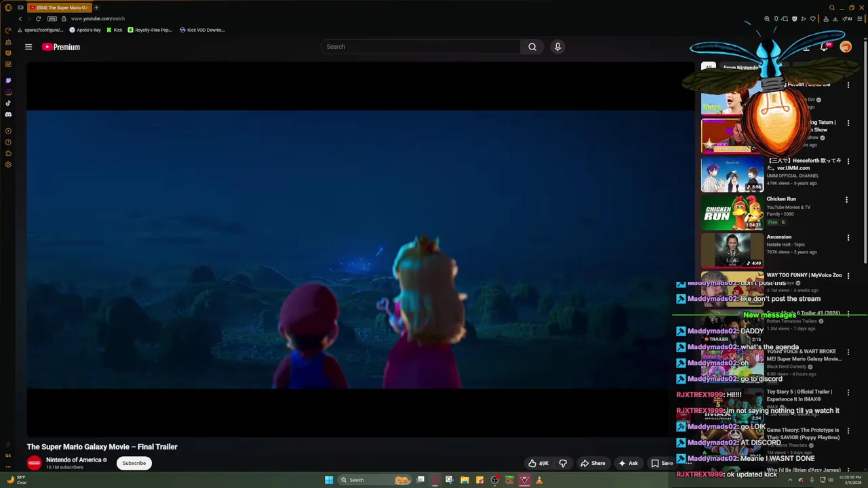Like the video with 49K thumbs up
The height and width of the screenshot is (488, 868).
[x=538, y=463]
